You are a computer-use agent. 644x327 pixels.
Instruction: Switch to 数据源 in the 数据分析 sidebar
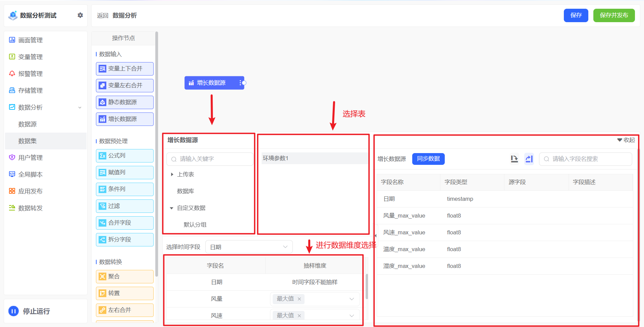[x=28, y=124]
